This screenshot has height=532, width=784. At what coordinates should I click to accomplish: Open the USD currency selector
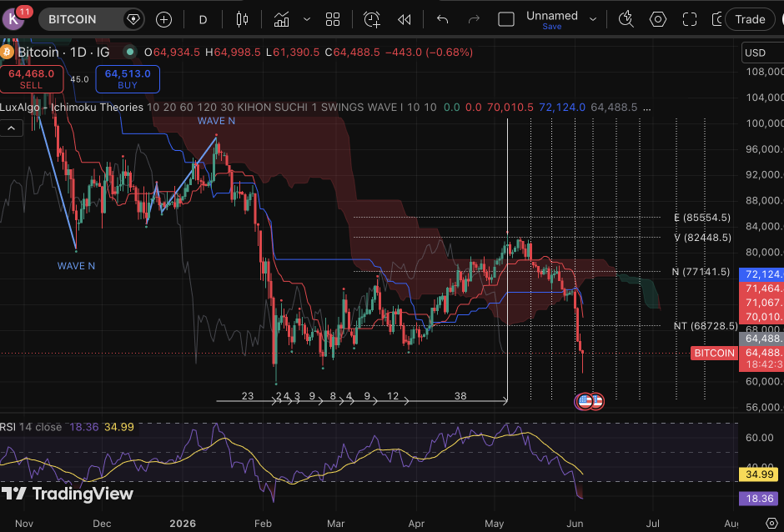[x=762, y=53]
